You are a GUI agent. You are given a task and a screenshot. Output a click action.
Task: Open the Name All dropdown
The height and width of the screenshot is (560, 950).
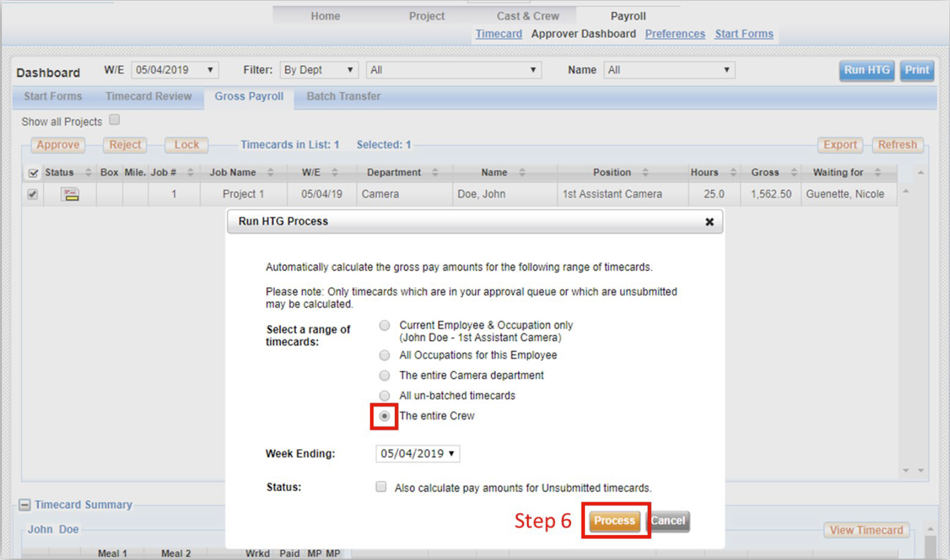[669, 70]
